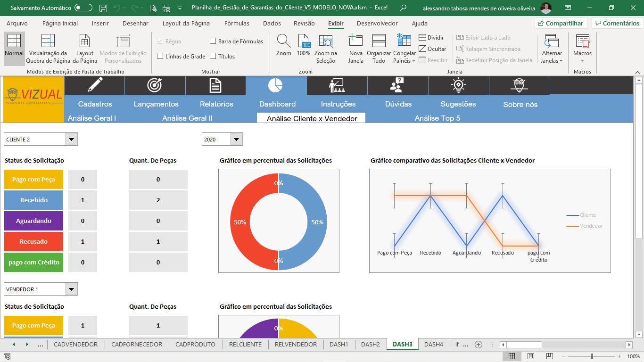
Task: Open the Arquivo menu
Action: (x=17, y=23)
